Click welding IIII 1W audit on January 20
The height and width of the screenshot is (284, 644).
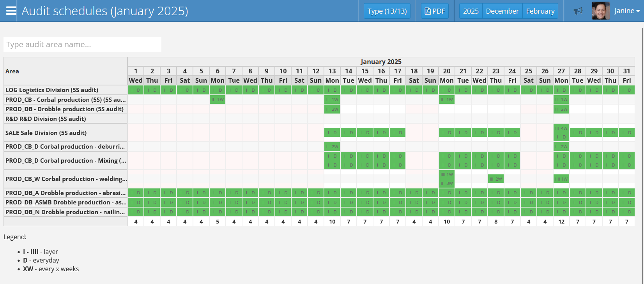(x=447, y=174)
